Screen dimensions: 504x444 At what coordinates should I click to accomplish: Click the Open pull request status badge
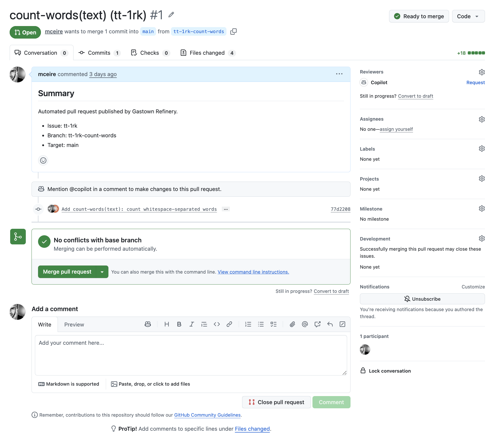(25, 32)
